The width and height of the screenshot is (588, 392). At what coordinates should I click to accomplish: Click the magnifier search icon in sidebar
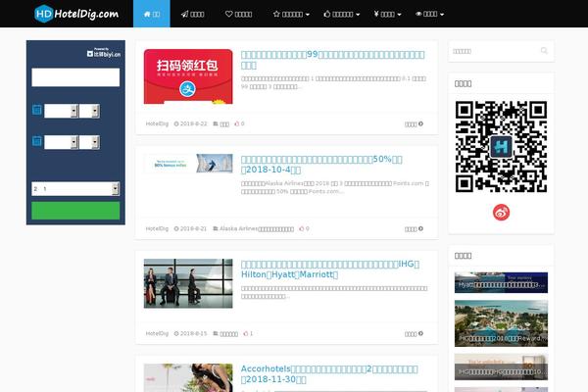point(544,51)
